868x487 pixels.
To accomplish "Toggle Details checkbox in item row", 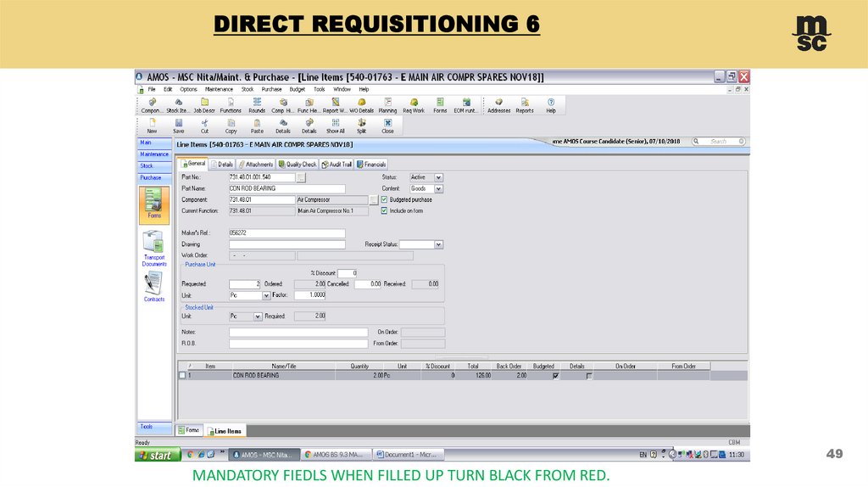I will point(589,376).
